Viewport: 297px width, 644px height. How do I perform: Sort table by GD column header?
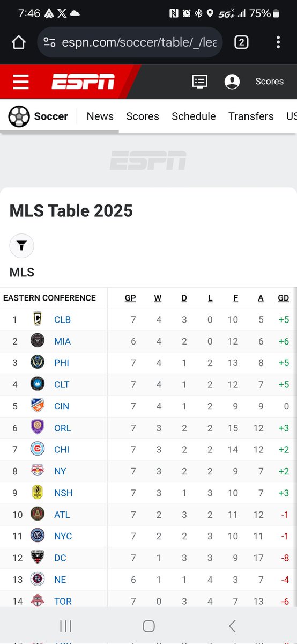pyautogui.click(x=283, y=298)
